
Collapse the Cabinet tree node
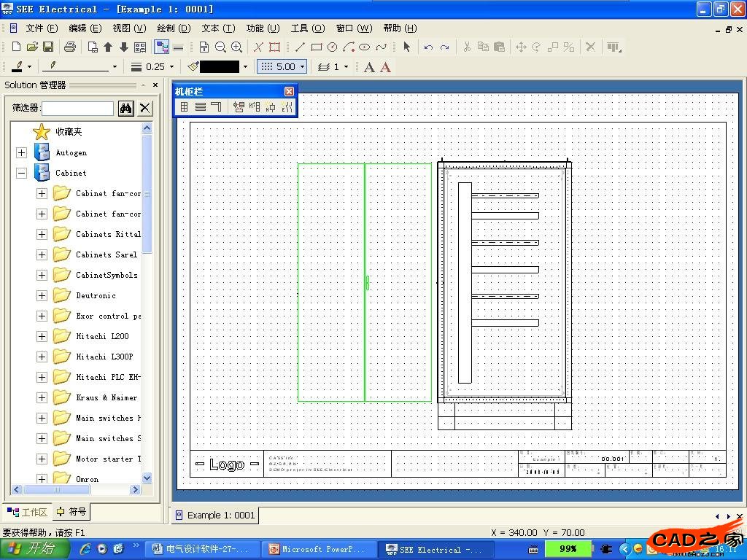click(21, 173)
